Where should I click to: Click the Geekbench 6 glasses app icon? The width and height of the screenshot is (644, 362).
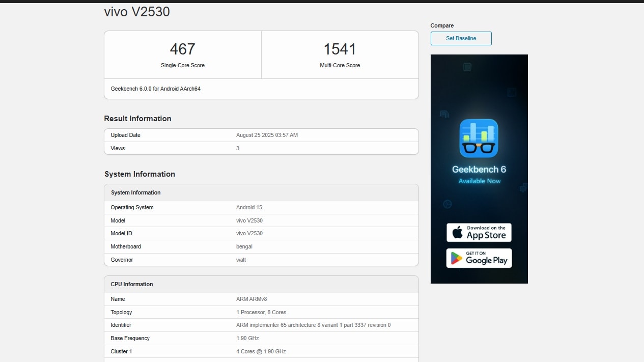pyautogui.click(x=479, y=138)
